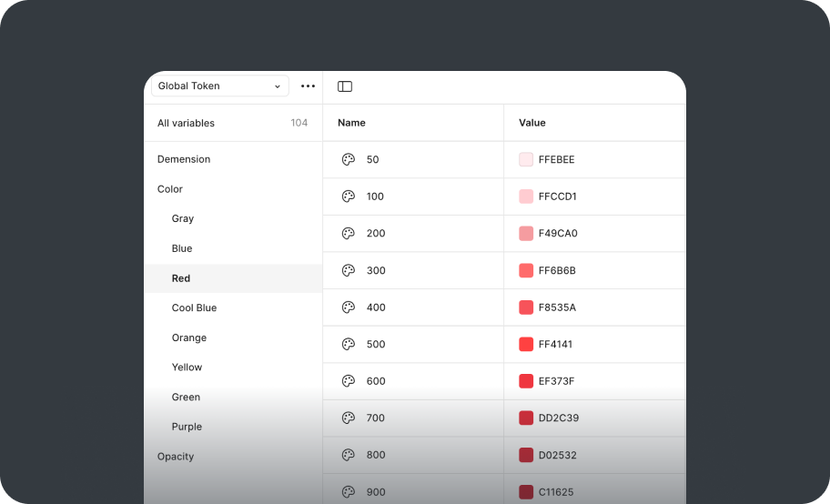The width and height of the screenshot is (830, 504).
Task: Click the Value column header
Action: (532, 123)
